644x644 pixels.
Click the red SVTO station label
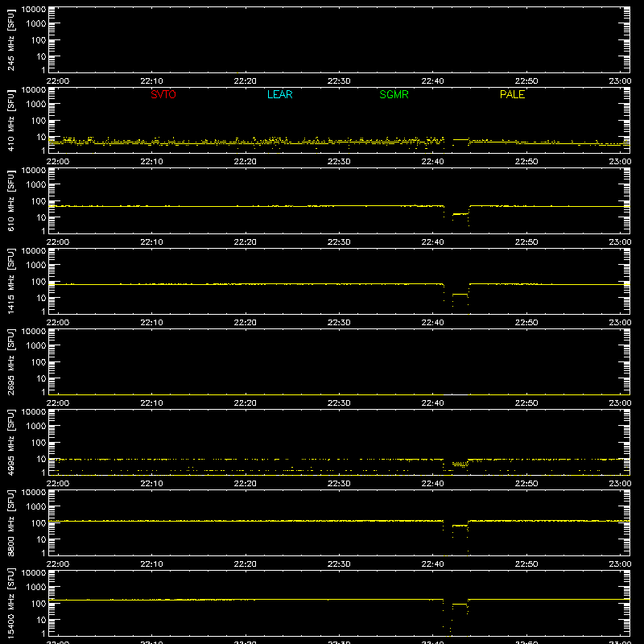[x=163, y=94]
